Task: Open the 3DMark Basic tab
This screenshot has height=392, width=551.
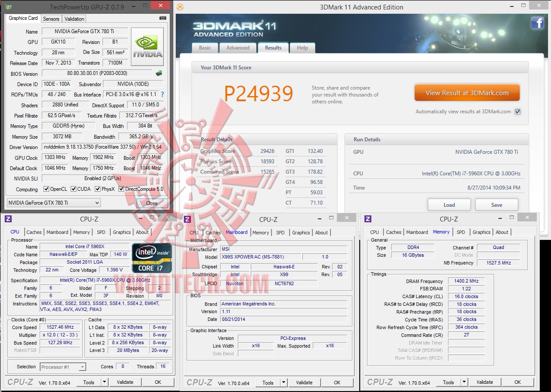Action: pyautogui.click(x=205, y=48)
